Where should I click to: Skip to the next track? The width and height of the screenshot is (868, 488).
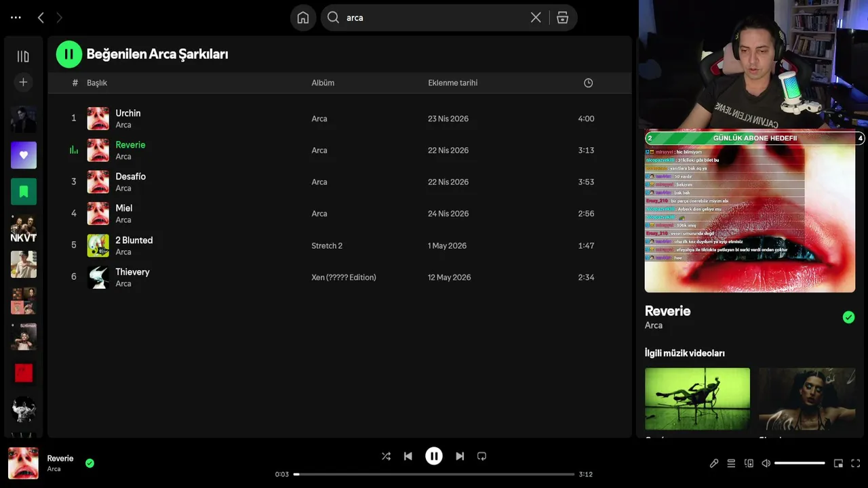pos(460,456)
